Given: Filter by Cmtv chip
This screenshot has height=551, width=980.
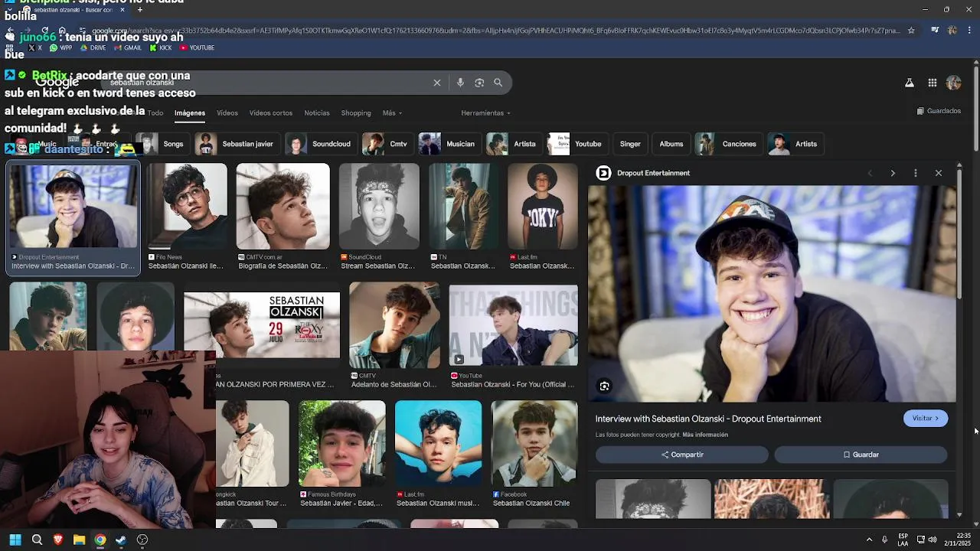Looking at the screenshot, I should (387, 144).
